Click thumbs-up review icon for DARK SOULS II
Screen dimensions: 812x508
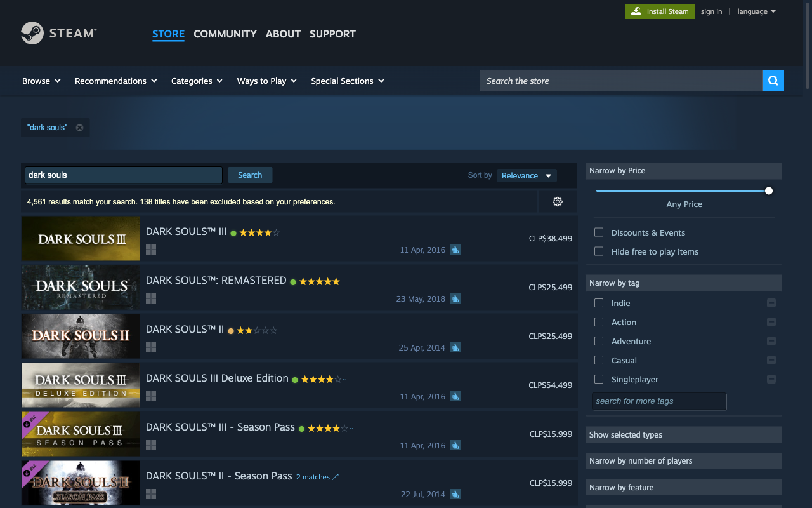click(455, 347)
